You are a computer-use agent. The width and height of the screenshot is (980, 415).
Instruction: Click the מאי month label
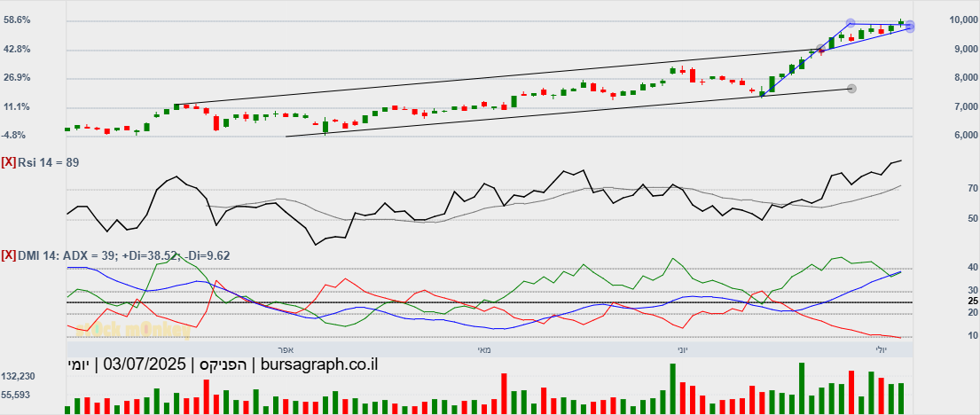pyautogui.click(x=485, y=349)
